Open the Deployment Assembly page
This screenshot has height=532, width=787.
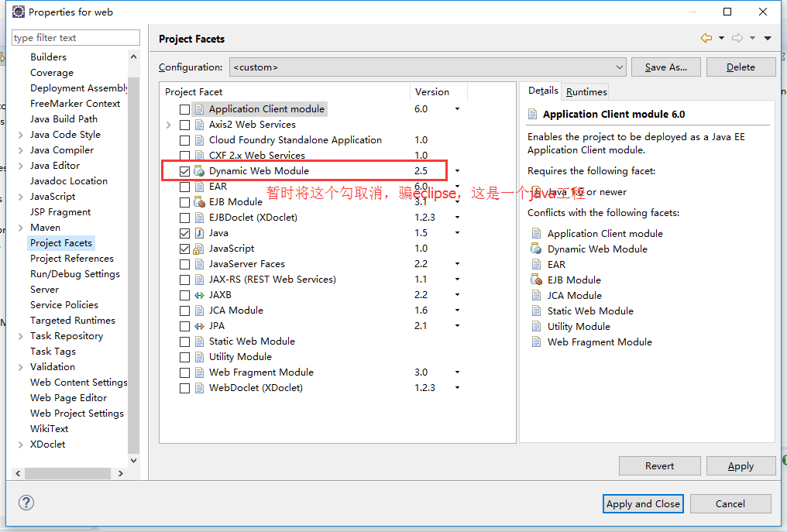coord(78,88)
